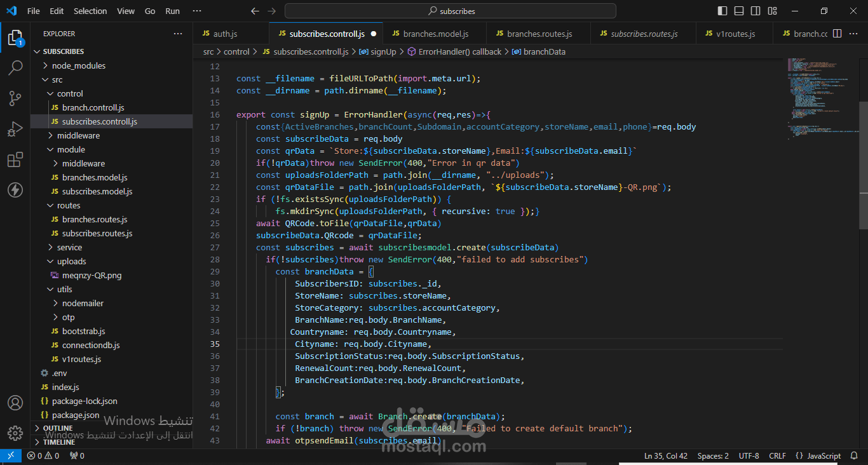
Task: Open the Accounts icon in activity bar
Action: click(15, 403)
